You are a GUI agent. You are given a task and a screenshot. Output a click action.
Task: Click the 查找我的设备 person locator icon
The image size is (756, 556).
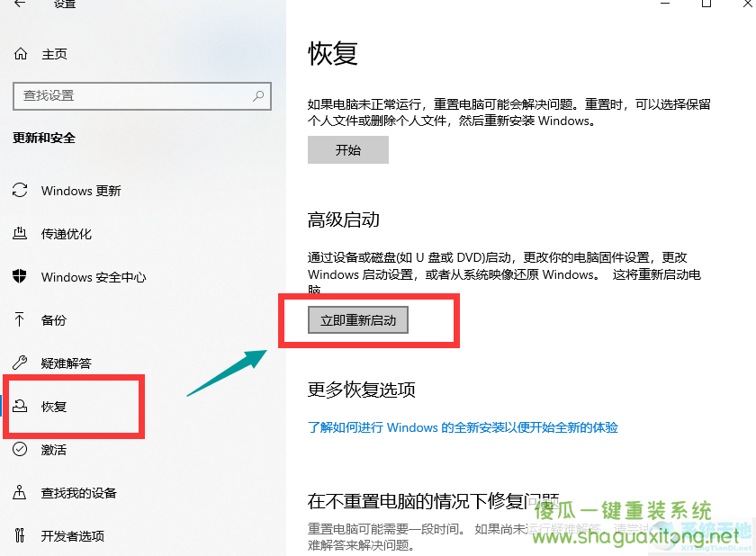point(19,492)
